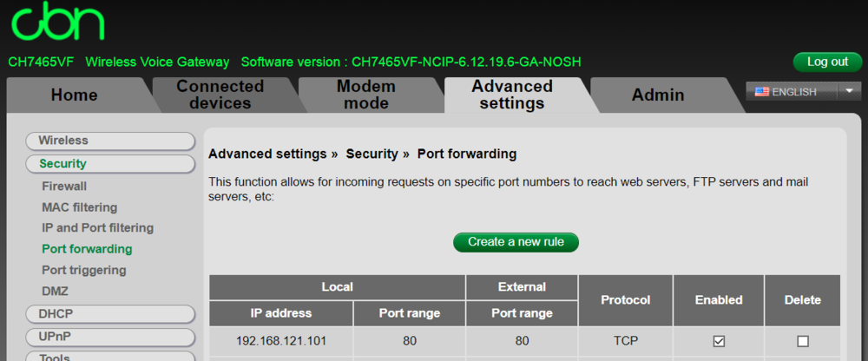Click the CBN logo
Viewport: 868px width, 361px height.
(x=57, y=23)
